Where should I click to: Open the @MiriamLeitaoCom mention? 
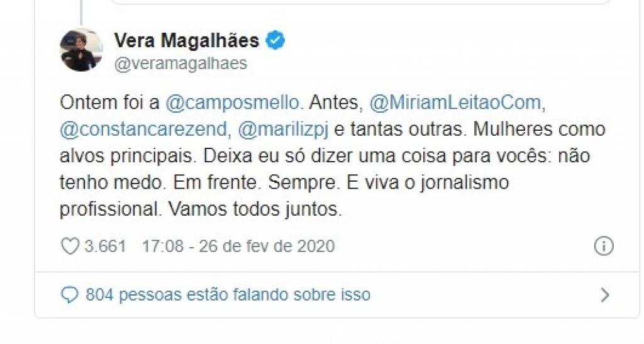455,103
